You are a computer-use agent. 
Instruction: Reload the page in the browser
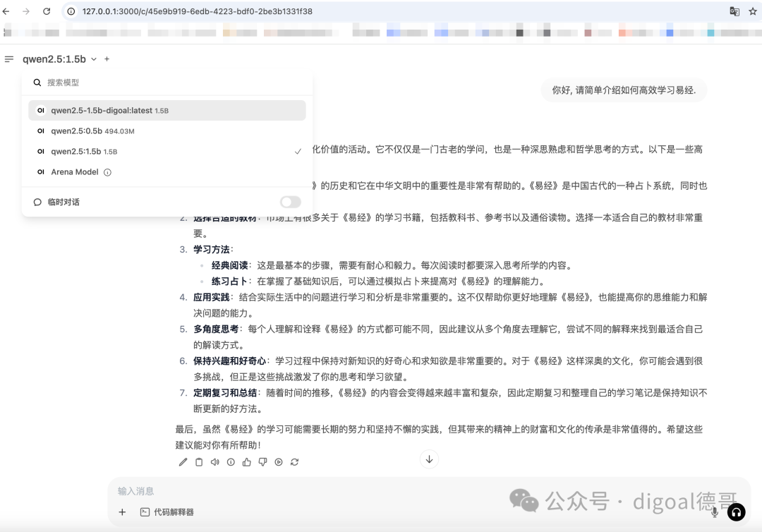(47, 11)
